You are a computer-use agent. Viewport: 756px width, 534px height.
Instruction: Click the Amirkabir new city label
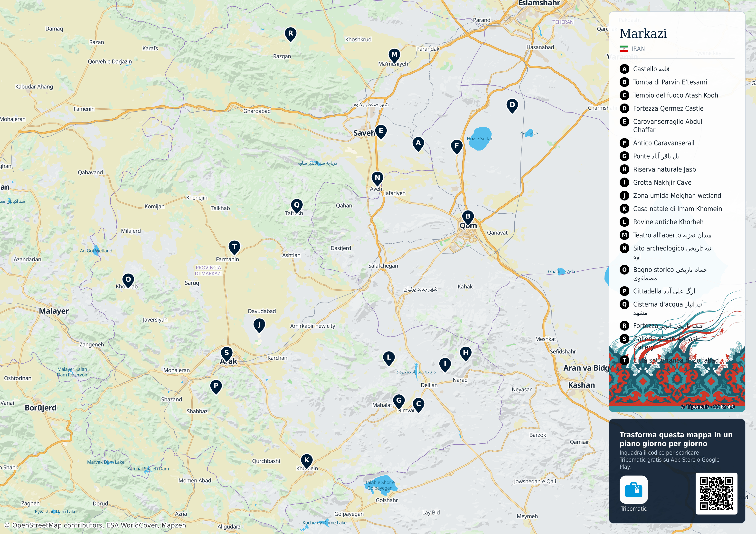[312, 326]
